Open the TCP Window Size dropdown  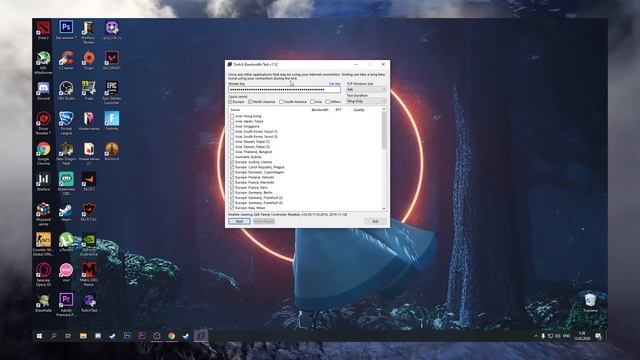366,89
